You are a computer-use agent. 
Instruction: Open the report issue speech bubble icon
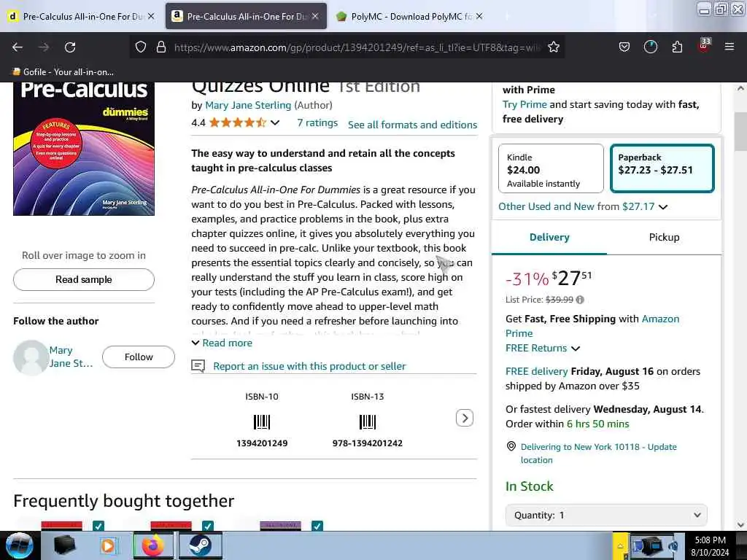click(198, 366)
